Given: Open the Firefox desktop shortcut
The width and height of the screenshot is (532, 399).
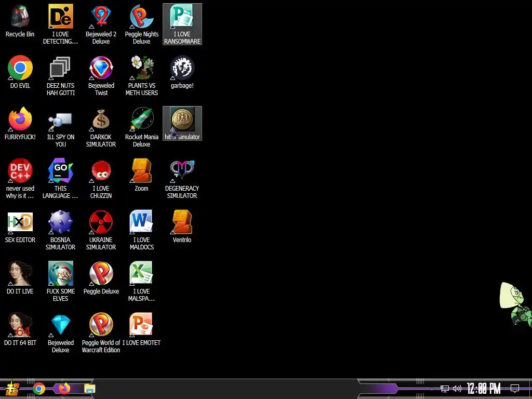Looking at the screenshot, I should pyautogui.click(x=20, y=124).
